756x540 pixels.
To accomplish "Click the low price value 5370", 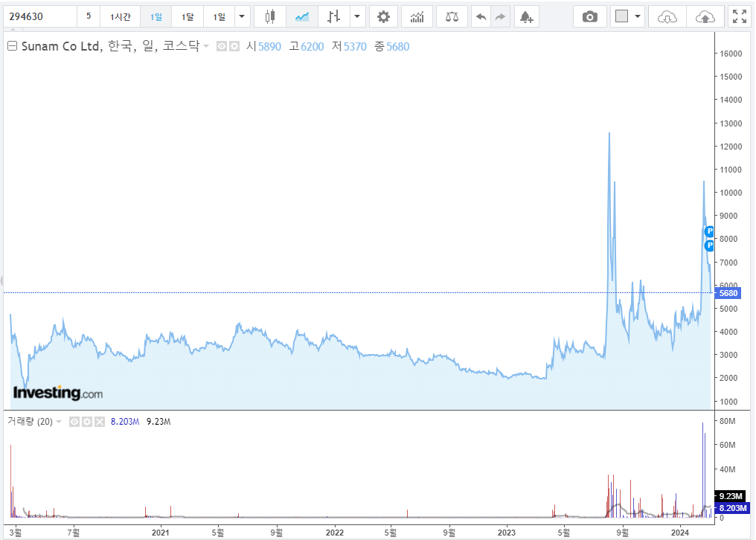I will point(355,47).
